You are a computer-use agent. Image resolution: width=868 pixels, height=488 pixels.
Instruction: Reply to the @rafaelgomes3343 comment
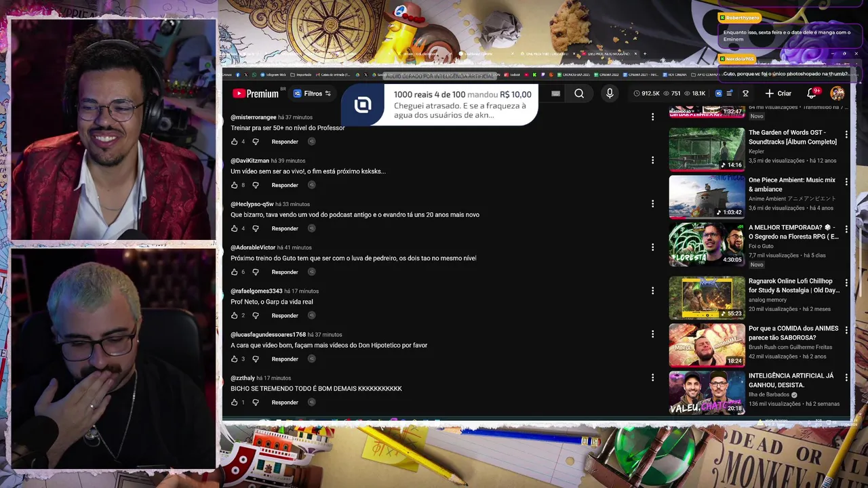pyautogui.click(x=285, y=315)
